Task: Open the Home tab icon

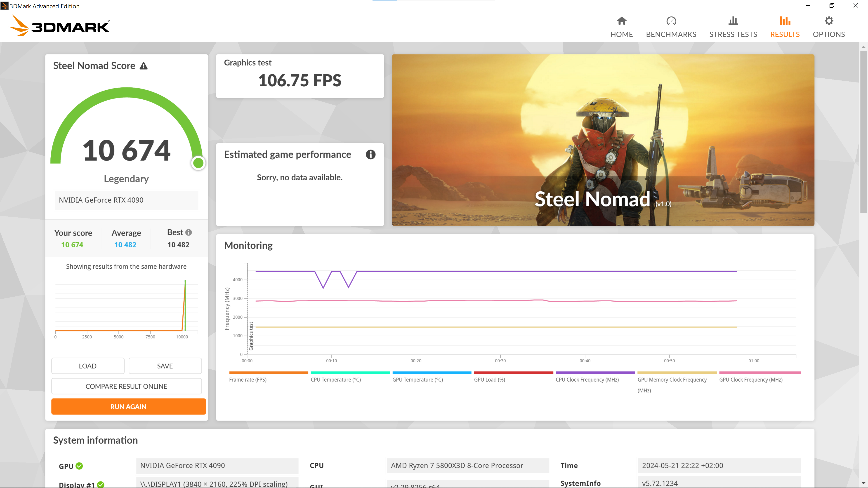Action: pos(621,21)
